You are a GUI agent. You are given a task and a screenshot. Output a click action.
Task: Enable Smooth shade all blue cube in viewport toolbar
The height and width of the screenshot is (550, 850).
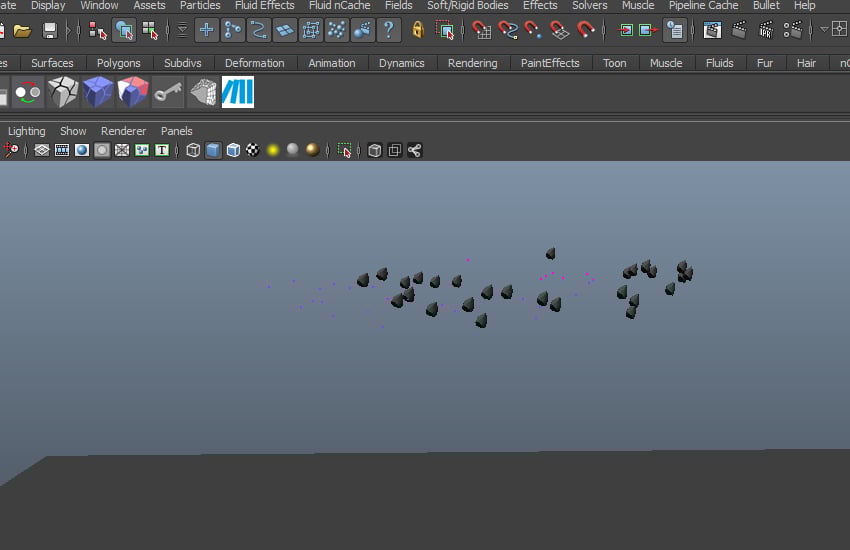(x=213, y=150)
